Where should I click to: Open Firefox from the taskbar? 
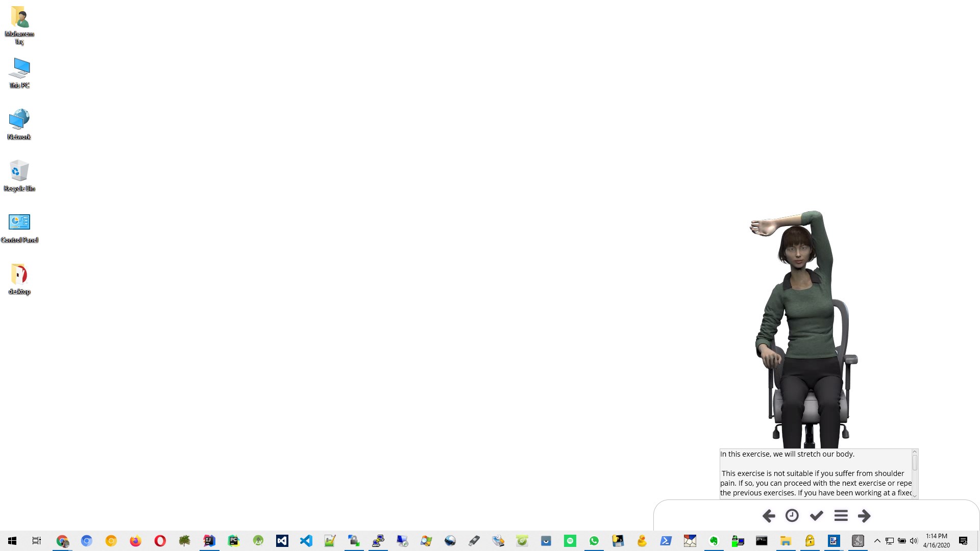coord(135,541)
